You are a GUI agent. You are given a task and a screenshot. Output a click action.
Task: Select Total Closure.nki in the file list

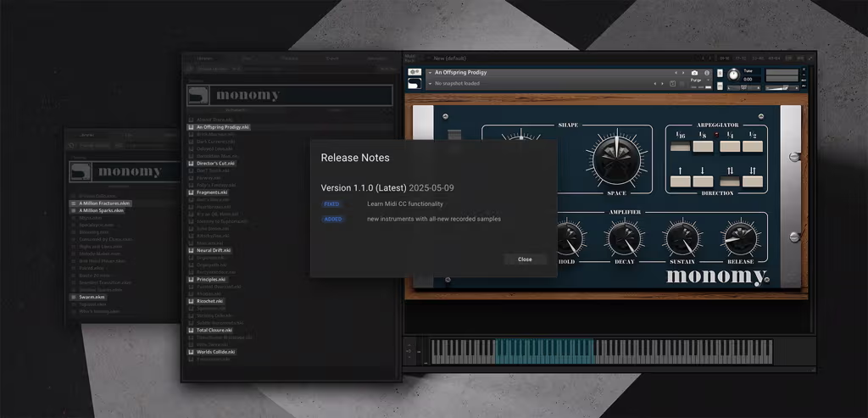[x=210, y=330]
